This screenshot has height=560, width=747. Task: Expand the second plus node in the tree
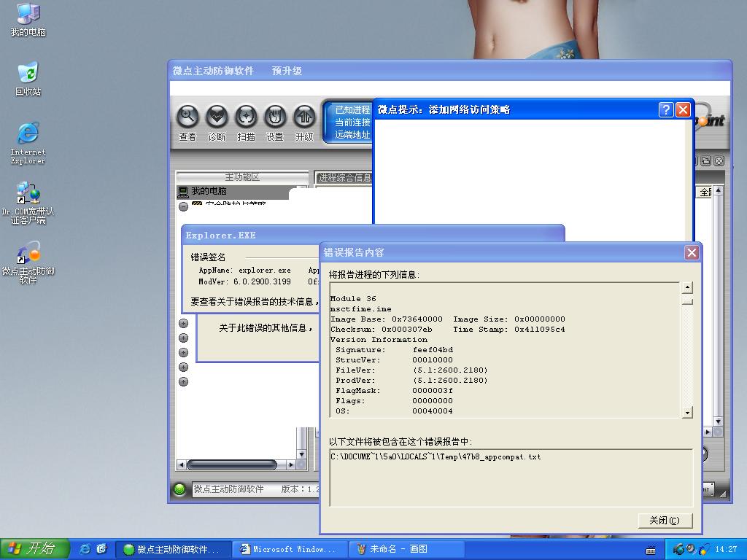point(183,338)
